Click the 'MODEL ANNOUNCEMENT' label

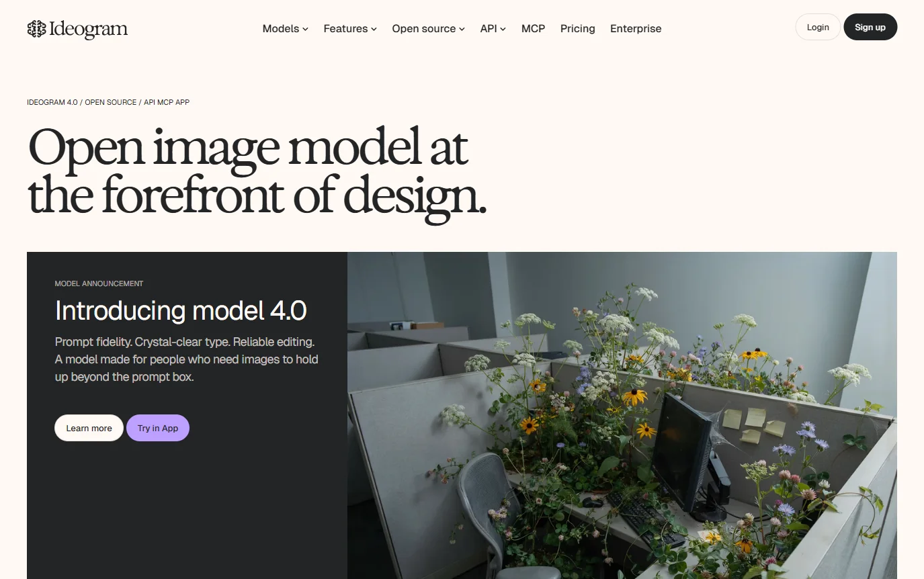[99, 283]
